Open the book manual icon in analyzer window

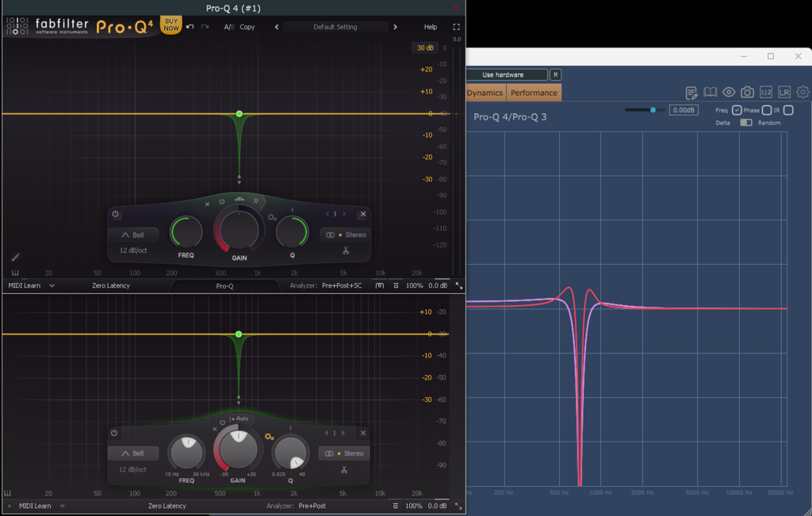710,92
